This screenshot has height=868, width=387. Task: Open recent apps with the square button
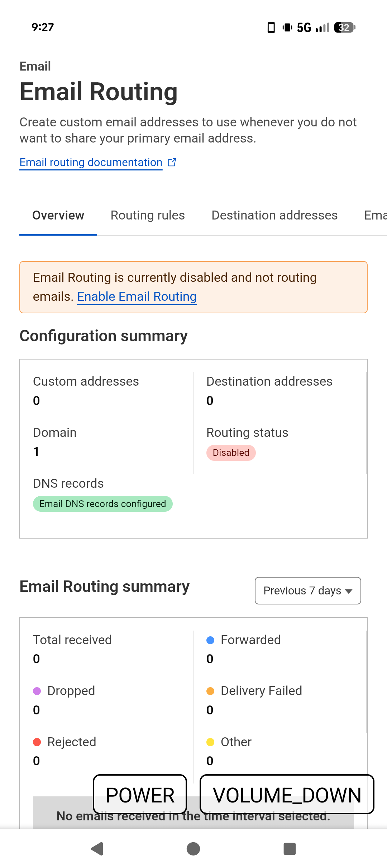click(x=290, y=849)
